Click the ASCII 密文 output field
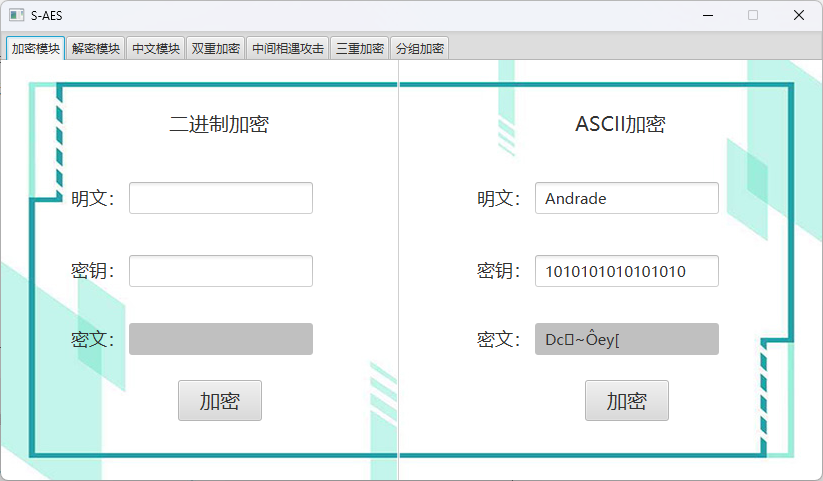Image resolution: width=823 pixels, height=481 pixels. pyautogui.click(x=627, y=339)
